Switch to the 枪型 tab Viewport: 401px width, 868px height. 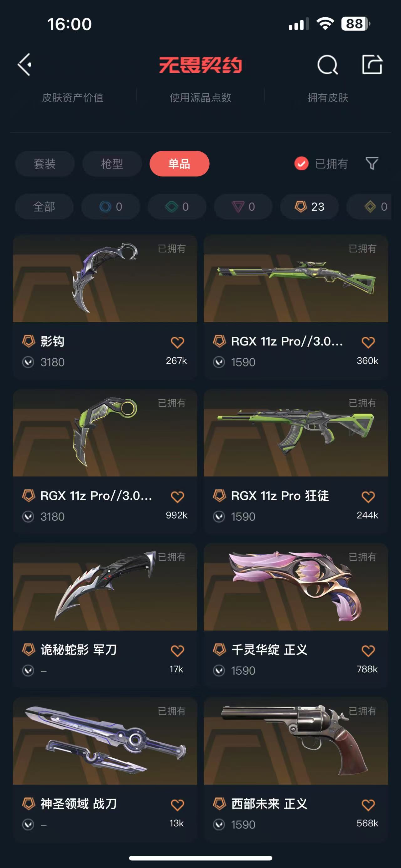click(x=112, y=164)
